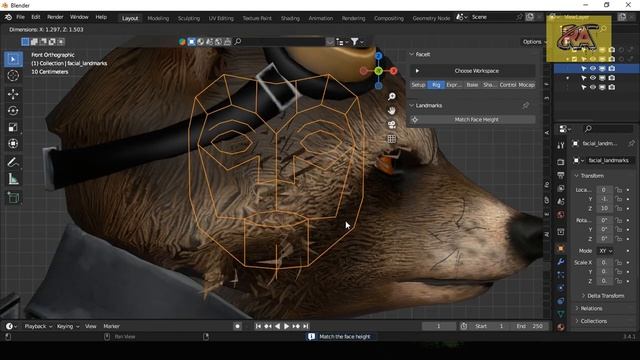The width and height of the screenshot is (640, 360).
Task: Select the first selection mode icon
Action: click(25, 42)
